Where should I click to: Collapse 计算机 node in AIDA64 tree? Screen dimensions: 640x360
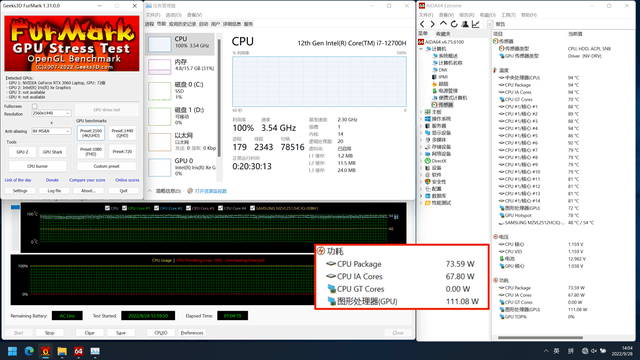(421, 49)
